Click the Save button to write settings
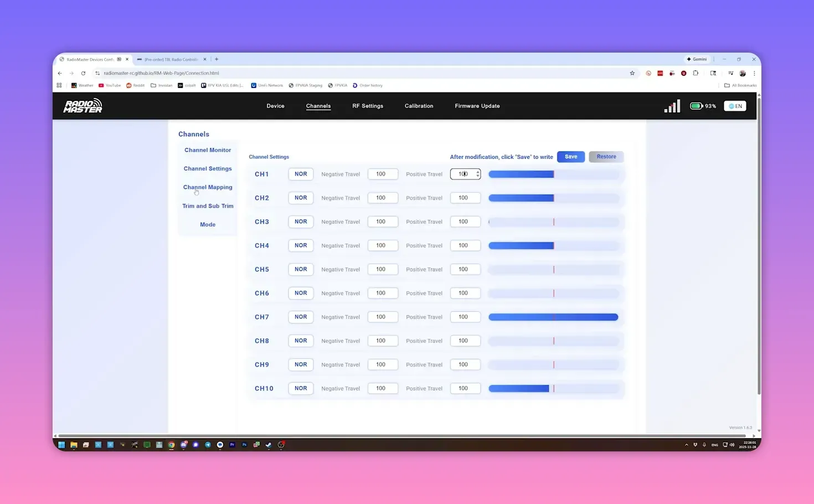Image resolution: width=814 pixels, height=504 pixels. [x=570, y=156]
